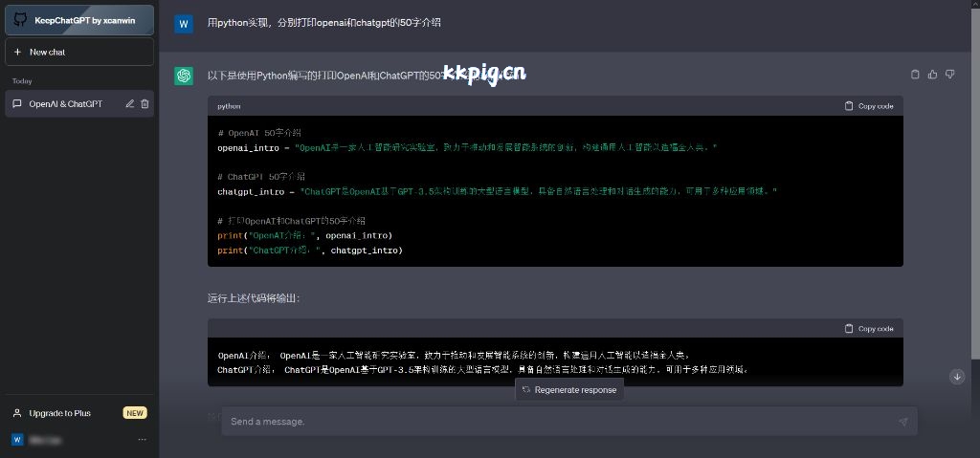Screen dimensions: 980x458
Task: Click the send arrow icon
Action: point(903,422)
